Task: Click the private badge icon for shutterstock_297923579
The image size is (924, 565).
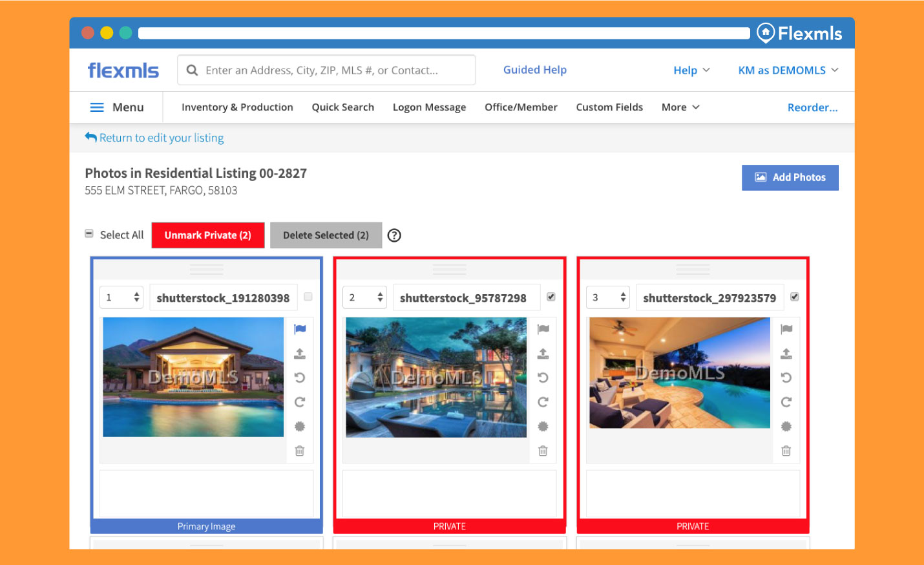Action: click(786, 427)
